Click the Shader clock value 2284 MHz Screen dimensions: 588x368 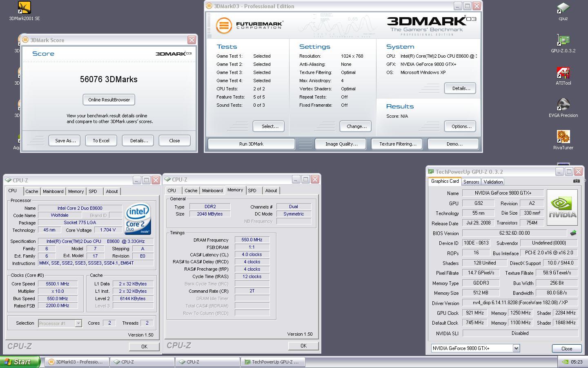click(566, 313)
